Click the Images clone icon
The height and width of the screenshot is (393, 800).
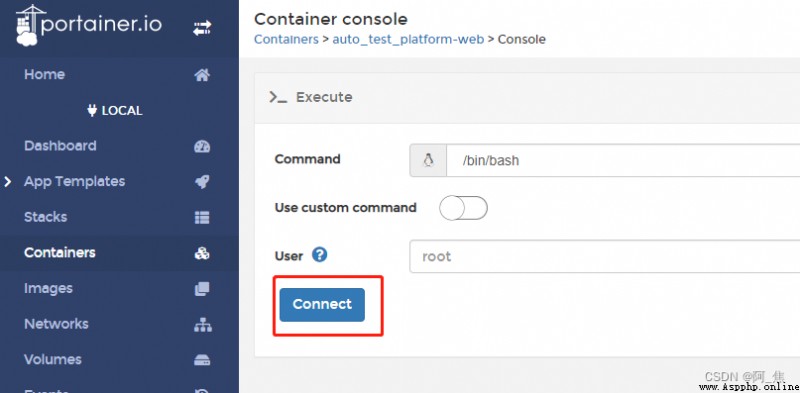(202, 289)
